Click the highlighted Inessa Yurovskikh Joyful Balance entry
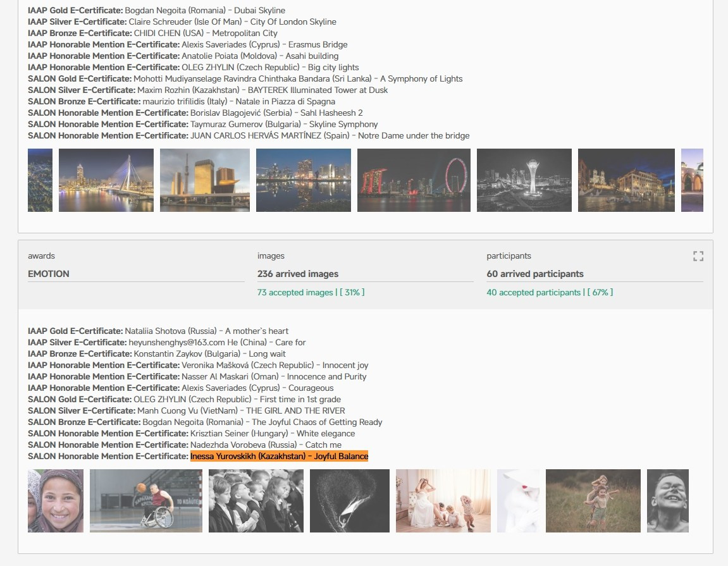 (x=279, y=457)
